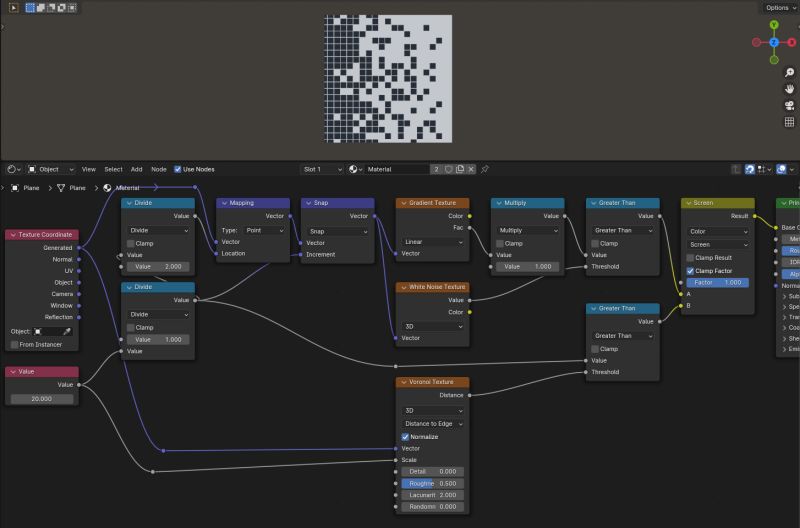Enable Clamp Result in Screen node
The height and width of the screenshot is (528, 800).
[690, 258]
